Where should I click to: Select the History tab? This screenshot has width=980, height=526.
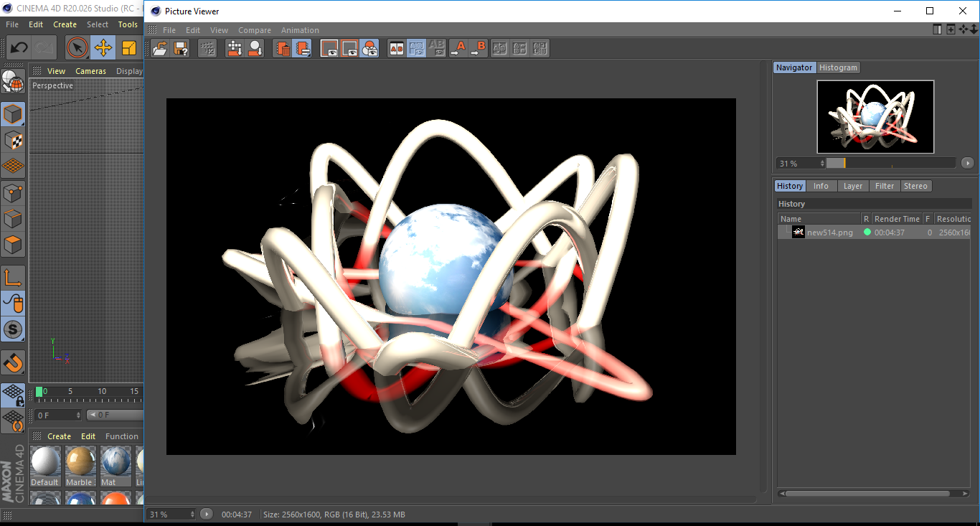coord(790,186)
